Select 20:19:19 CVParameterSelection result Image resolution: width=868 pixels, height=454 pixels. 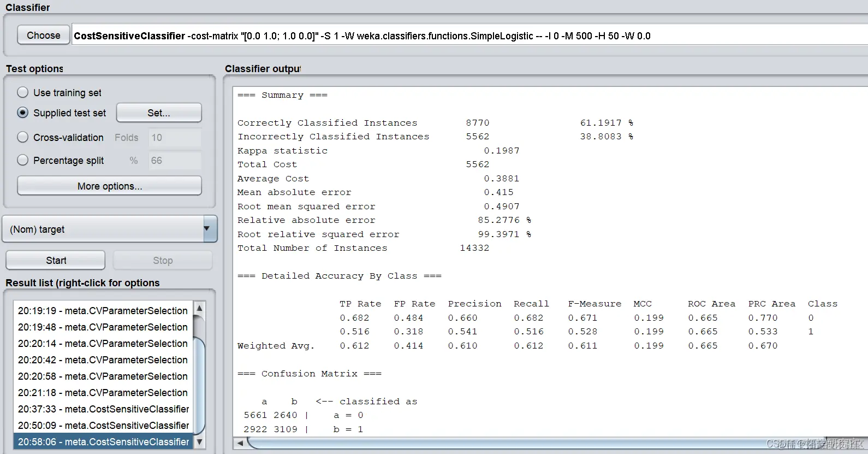coord(103,310)
